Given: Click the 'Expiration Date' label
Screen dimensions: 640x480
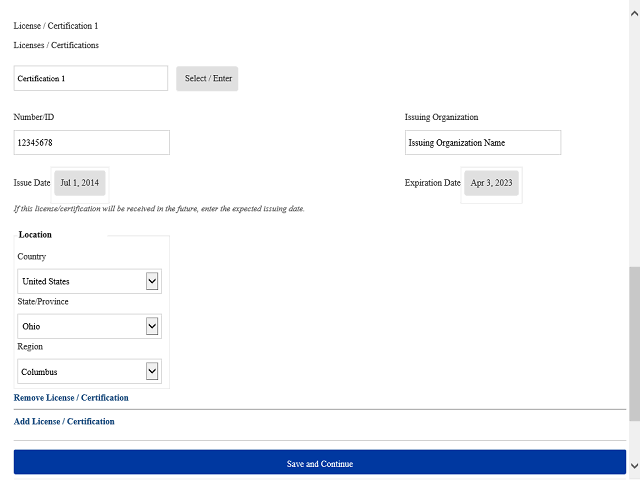Looking at the screenshot, I should pyautogui.click(x=433, y=183).
